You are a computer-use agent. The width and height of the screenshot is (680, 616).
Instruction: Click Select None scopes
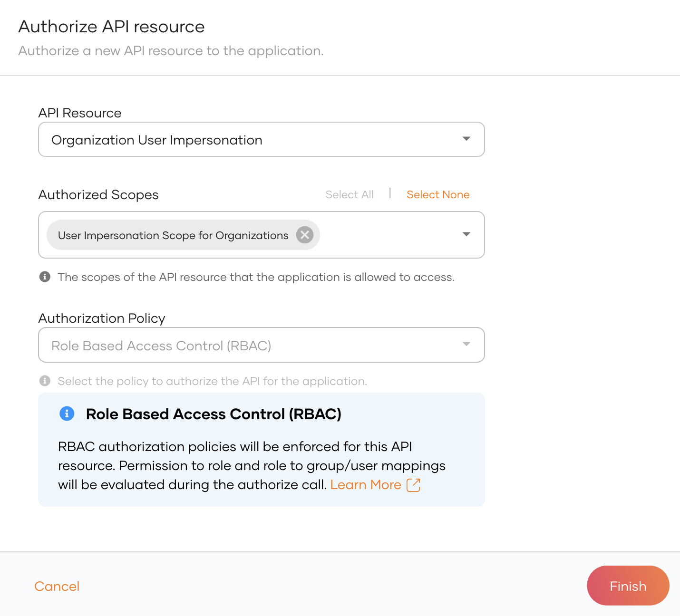pyautogui.click(x=438, y=194)
